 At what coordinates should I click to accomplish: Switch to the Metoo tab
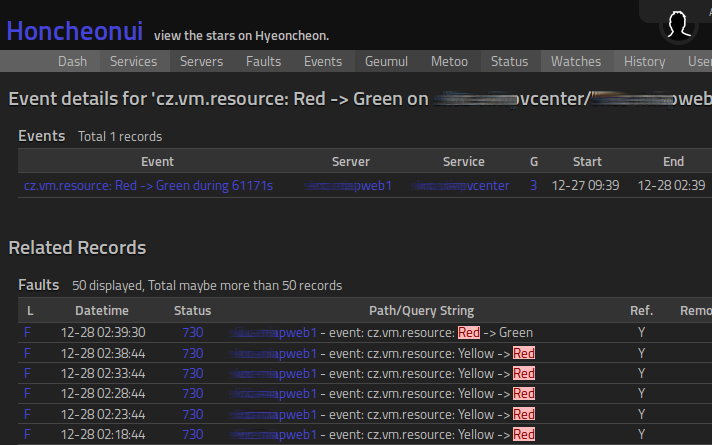pos(449,61)
